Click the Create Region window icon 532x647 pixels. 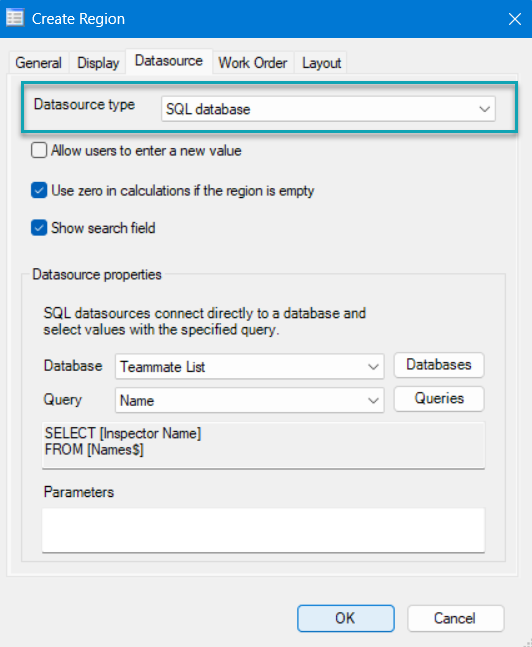pyautogui.click(x=15, y=18)
